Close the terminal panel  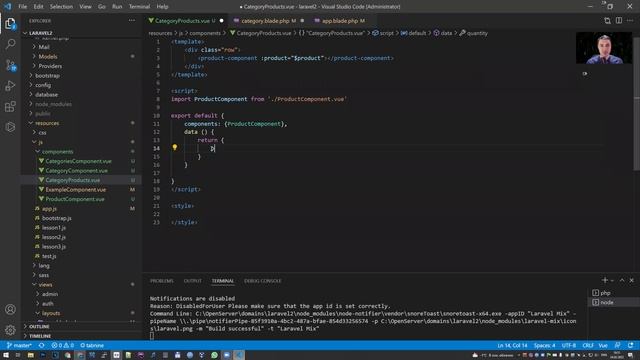631,280
